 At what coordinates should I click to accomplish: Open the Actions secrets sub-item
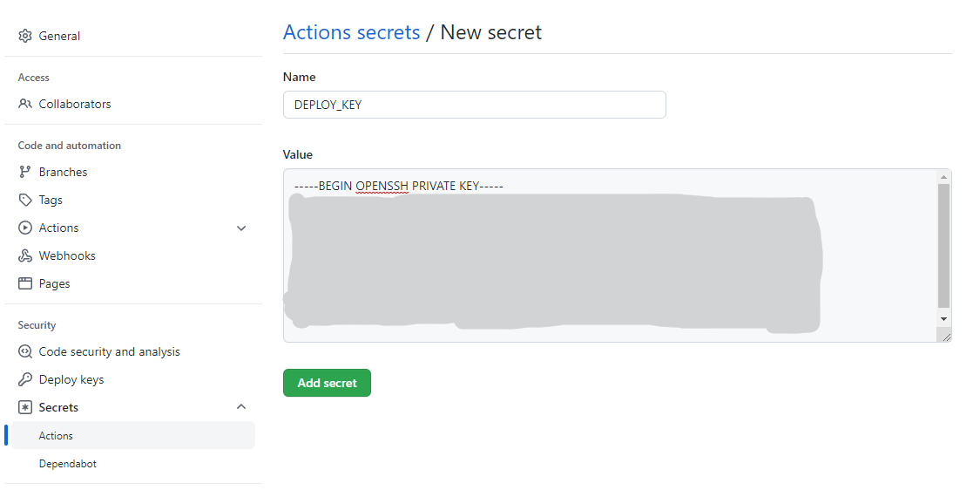point(56,436)
